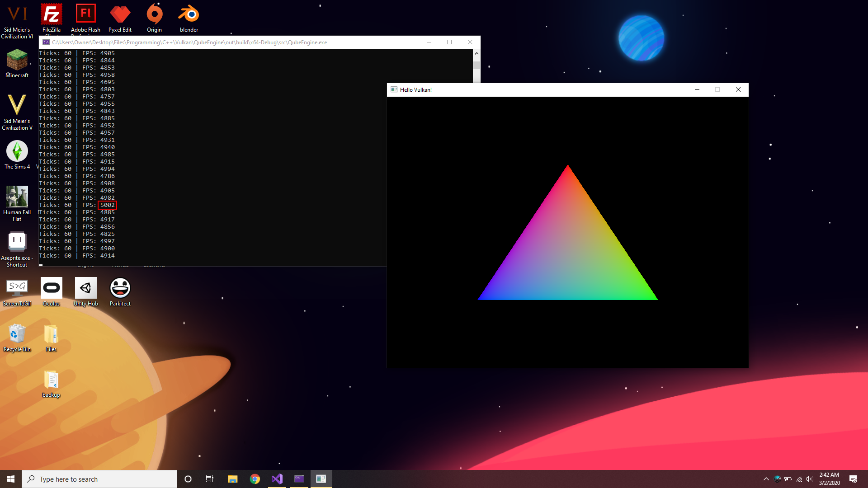868x488 pixels.
Task: Click the clock showing 2:42 AM
Action: [829, 479]
